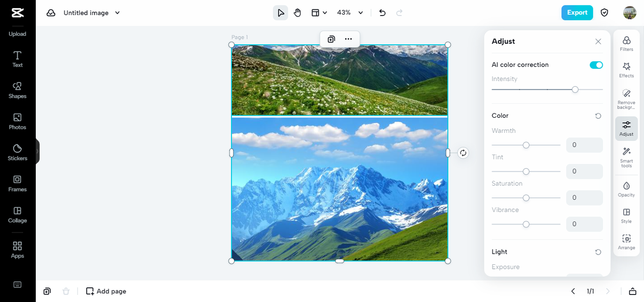
Task: Duplicate page icon in bottom bar
Action: click(47, 291)
